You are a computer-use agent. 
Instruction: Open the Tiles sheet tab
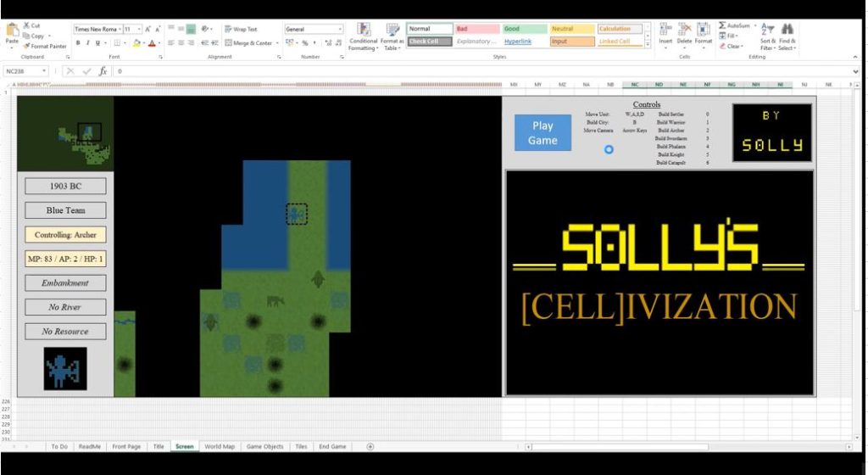[301, 446]
